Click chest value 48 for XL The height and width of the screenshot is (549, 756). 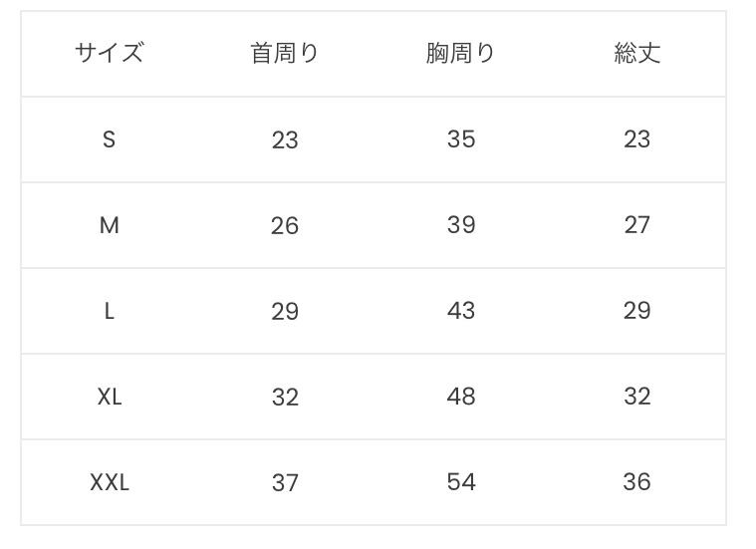460,397
